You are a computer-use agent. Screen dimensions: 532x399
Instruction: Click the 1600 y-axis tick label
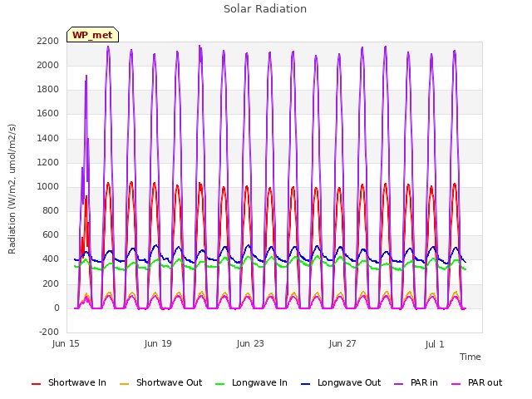pos(48,114)
